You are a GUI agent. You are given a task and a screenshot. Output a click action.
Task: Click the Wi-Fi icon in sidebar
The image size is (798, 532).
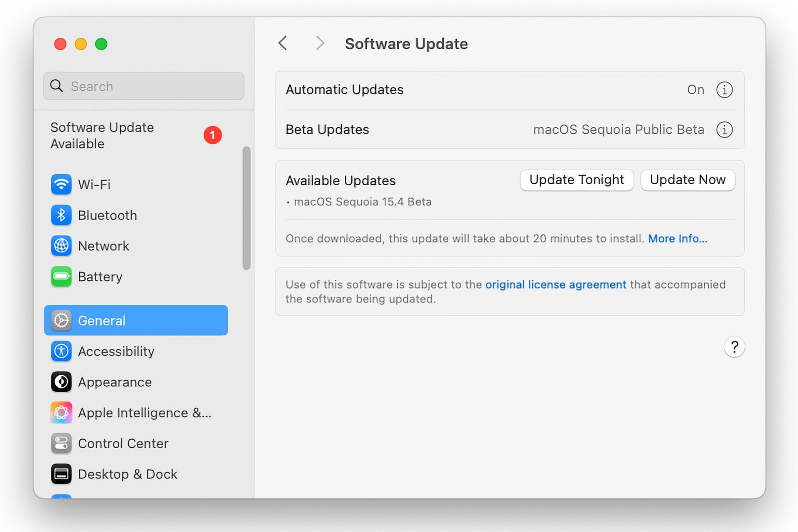point(61,185)
